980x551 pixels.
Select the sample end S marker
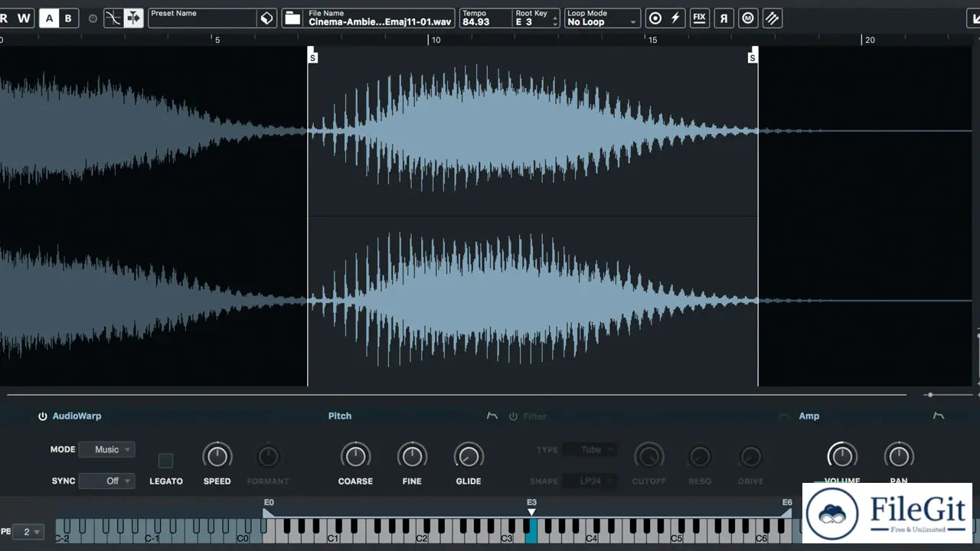point(753,56)
